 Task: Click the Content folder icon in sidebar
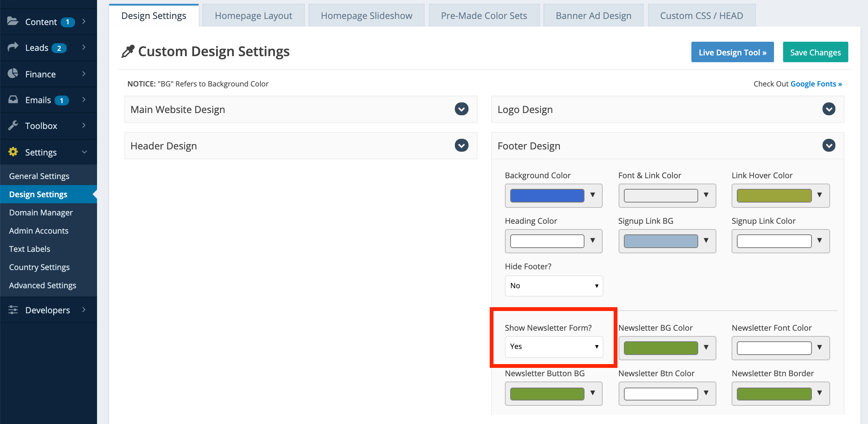click(13, 21)
